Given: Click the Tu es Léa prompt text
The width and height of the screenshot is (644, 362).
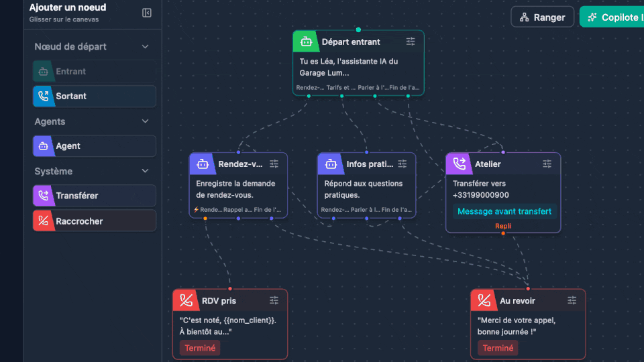Looking at the screenshot, I should pyautogui.click(x=349, y=67).
